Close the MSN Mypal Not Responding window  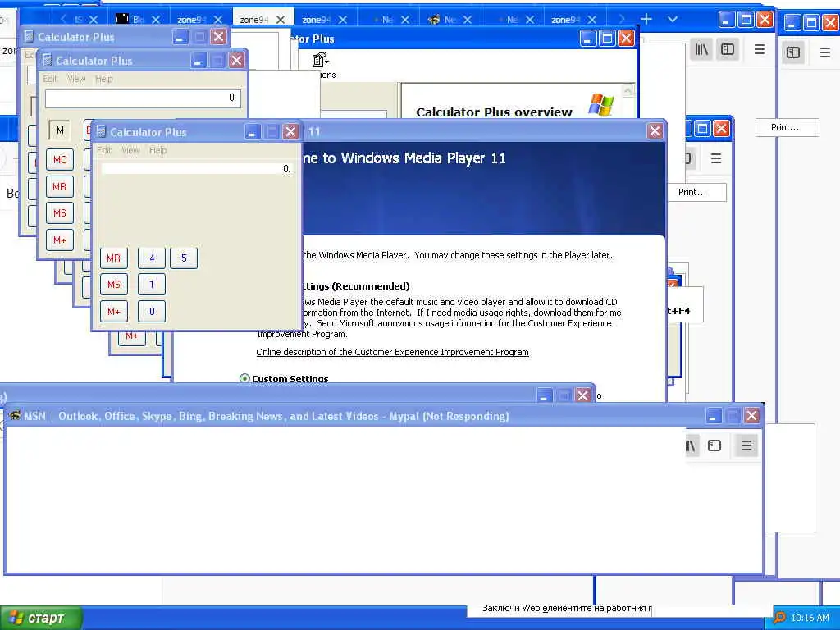pos(751,416)
